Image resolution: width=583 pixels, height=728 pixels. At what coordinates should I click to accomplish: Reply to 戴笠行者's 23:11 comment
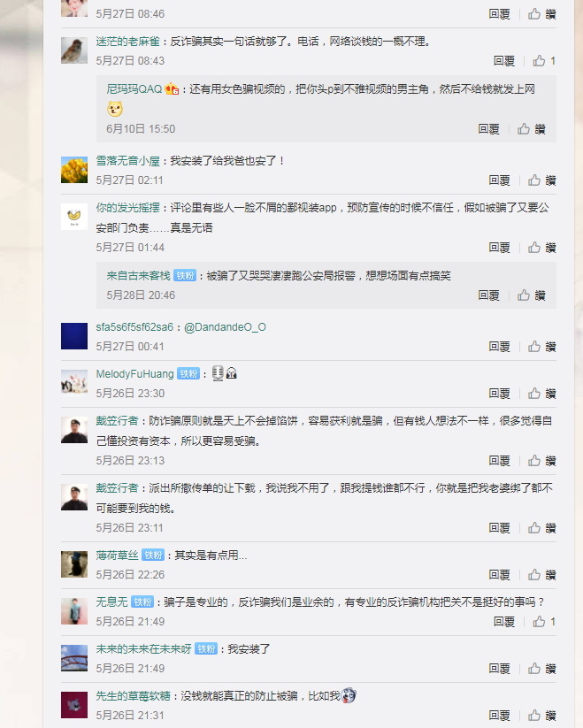pyautogui.click(x=500, y=528)
